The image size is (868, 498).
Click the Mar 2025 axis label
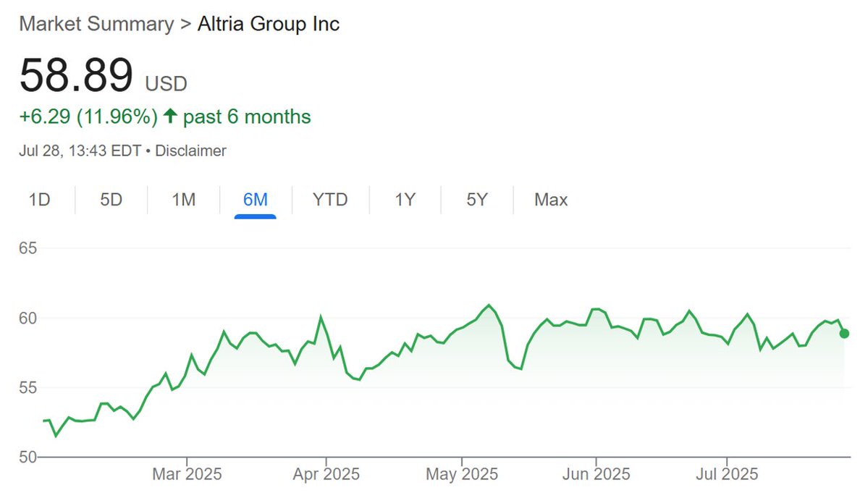[187, 474]
